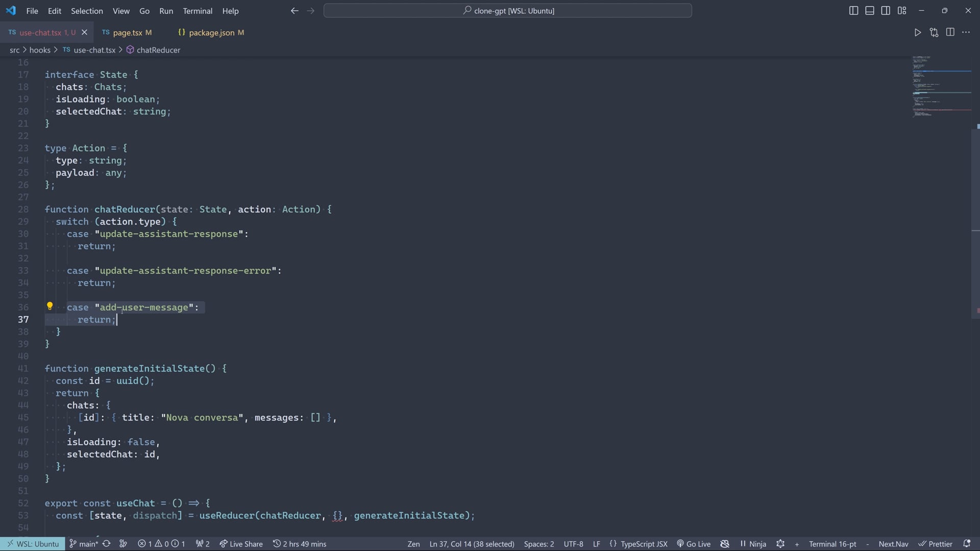Open the editor More Actions ellipsis
980x551 pixels.
point(966,33)
